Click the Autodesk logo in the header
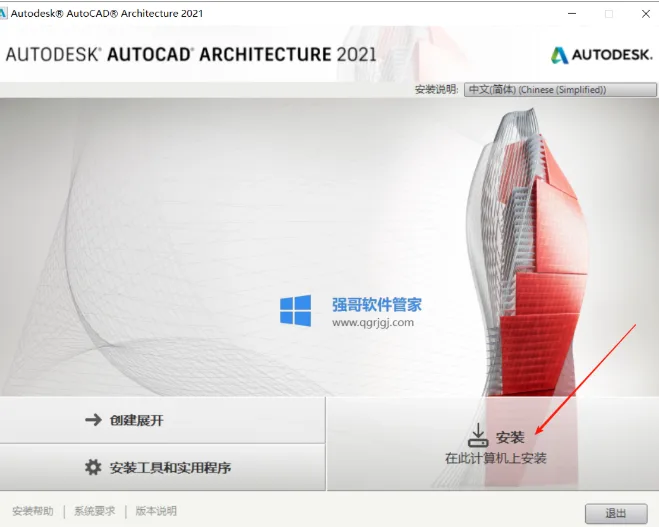659x527 pixels. pyautogui.click(x=601, y=55)
